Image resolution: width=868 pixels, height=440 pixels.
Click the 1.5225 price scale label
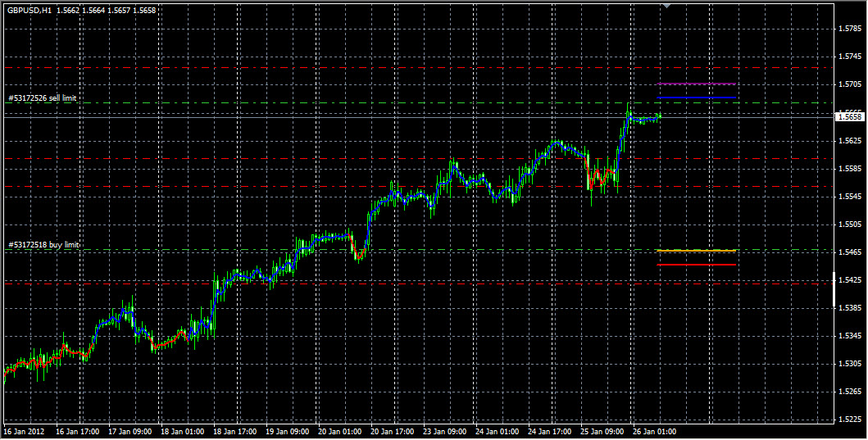[x=850, y=420]
